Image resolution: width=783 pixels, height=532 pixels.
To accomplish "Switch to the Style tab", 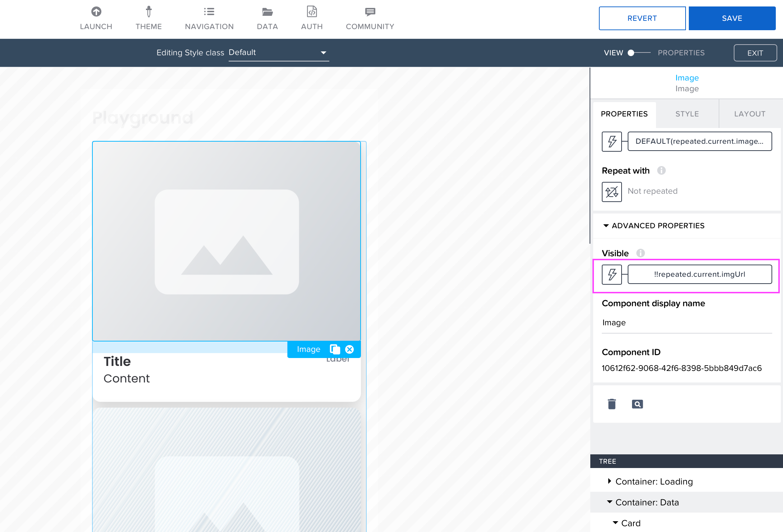I will (x=687, y=114).
